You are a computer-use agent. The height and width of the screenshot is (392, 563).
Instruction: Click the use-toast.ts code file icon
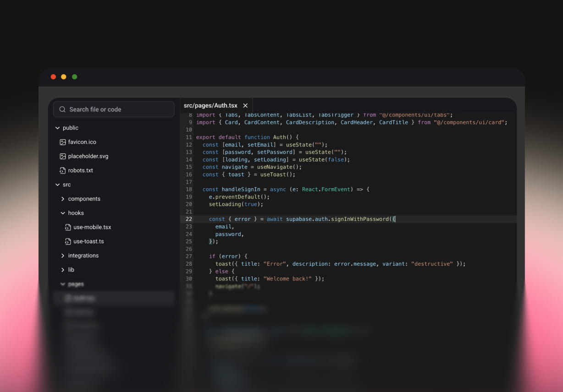click(x=68, y=241)
